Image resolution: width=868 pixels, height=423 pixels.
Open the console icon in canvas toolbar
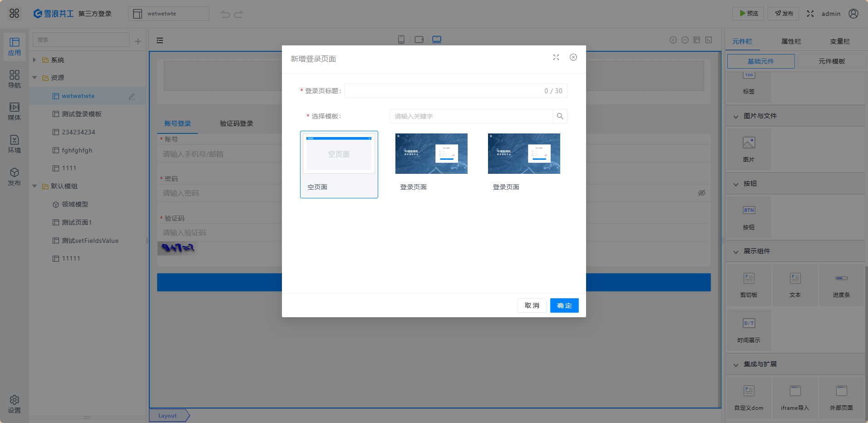point(709,40)
